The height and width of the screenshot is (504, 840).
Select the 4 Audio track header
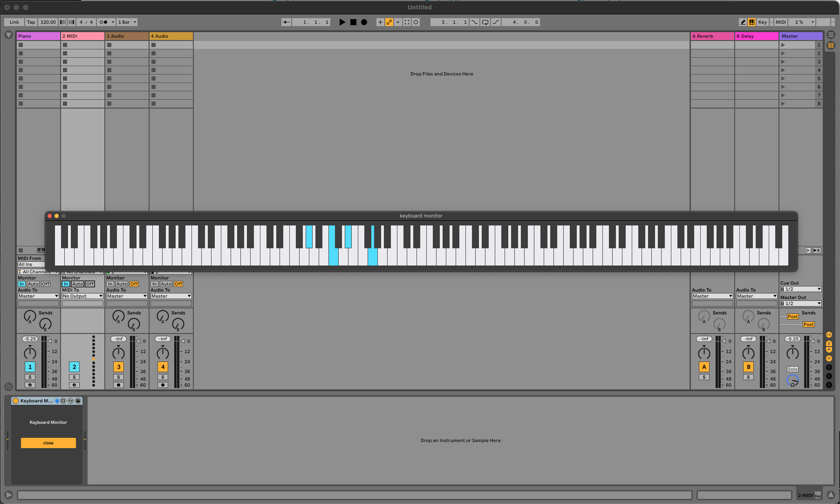[171, 36]
